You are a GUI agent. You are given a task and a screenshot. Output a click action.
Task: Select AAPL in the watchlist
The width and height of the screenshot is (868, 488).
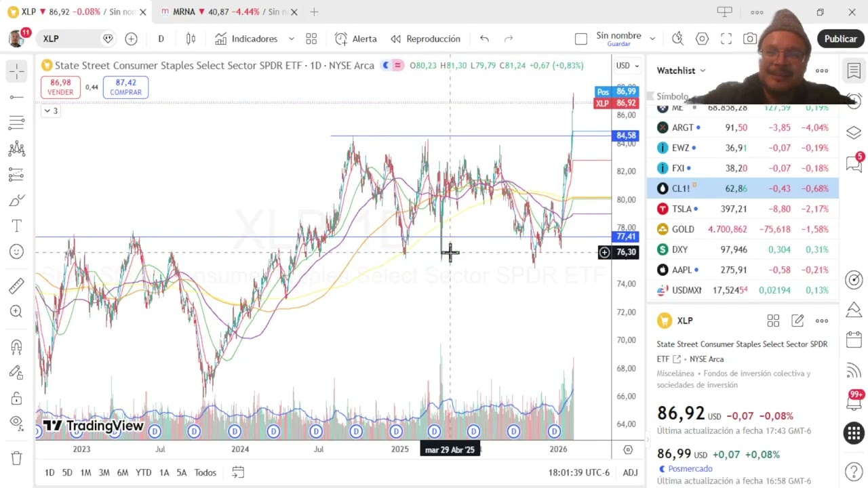pyautogui.click(x=743, y=270)
